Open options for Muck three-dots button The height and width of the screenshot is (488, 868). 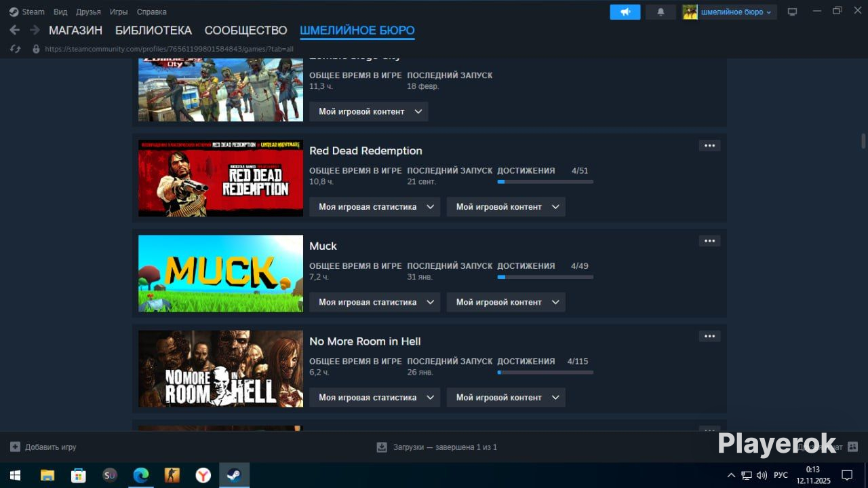(x=709, y=241)
